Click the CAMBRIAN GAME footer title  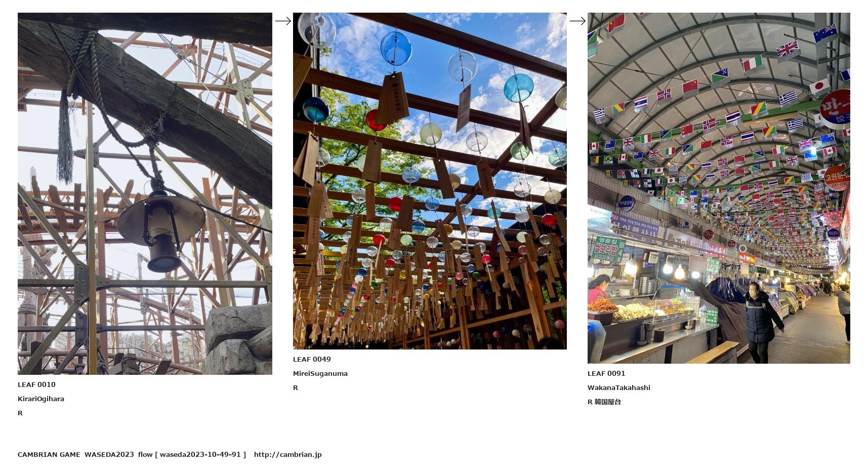tap(49, 454)
